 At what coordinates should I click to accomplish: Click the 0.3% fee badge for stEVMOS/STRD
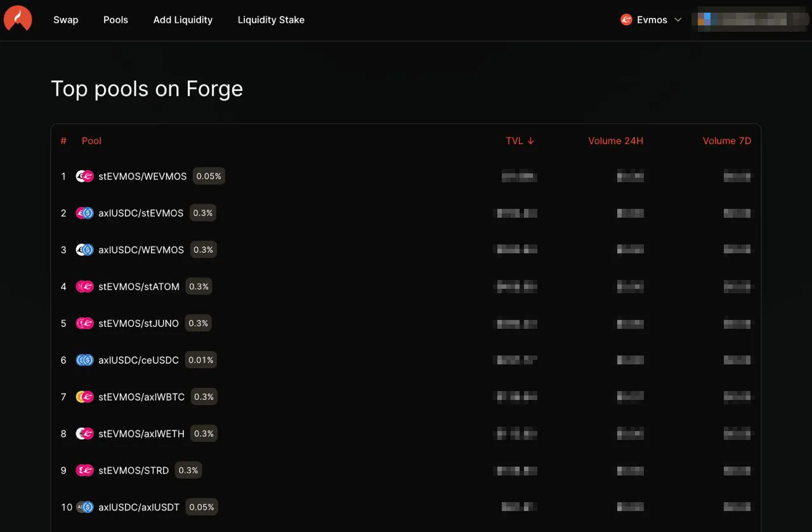[x=188, y=470]
